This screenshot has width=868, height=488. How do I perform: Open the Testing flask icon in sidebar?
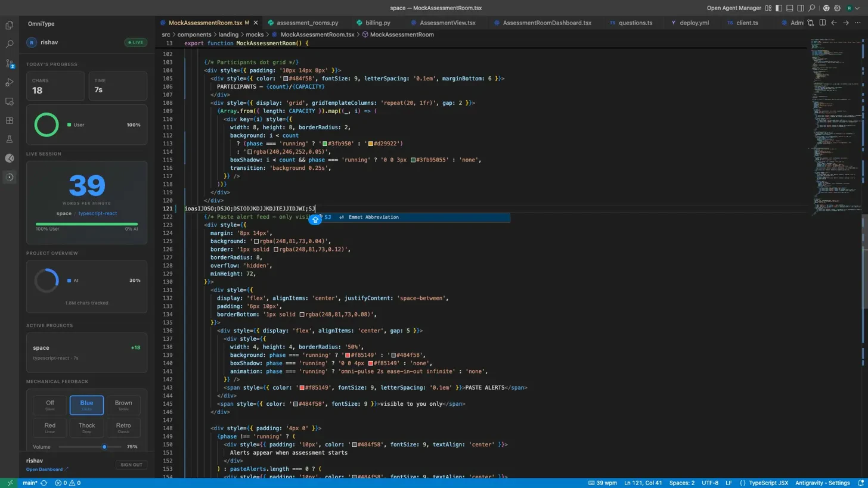9,139
